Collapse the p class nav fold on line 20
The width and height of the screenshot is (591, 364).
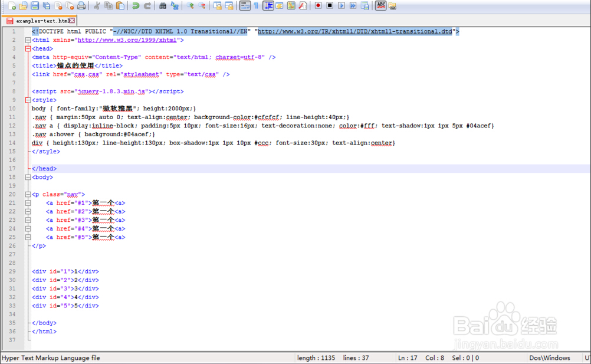pyautogui.click(x=28, y=195)
